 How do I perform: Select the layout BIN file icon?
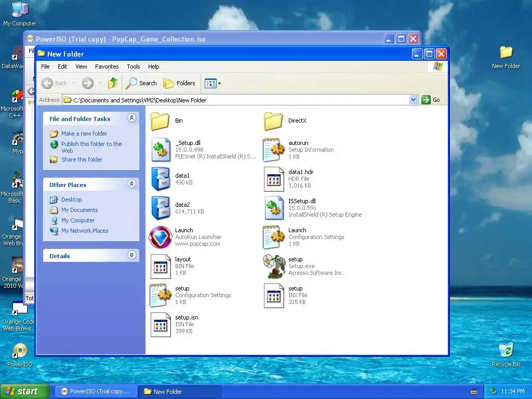tap(161, 267)
